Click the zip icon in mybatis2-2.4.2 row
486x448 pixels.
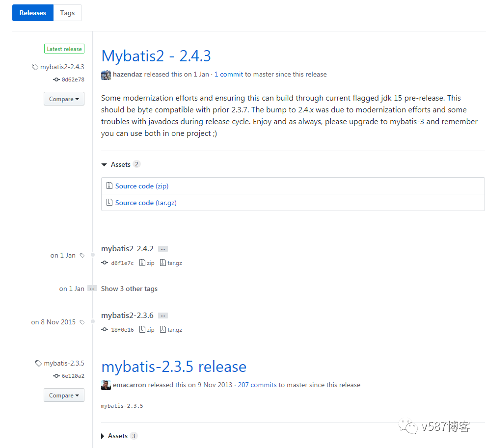pos(142,263)
